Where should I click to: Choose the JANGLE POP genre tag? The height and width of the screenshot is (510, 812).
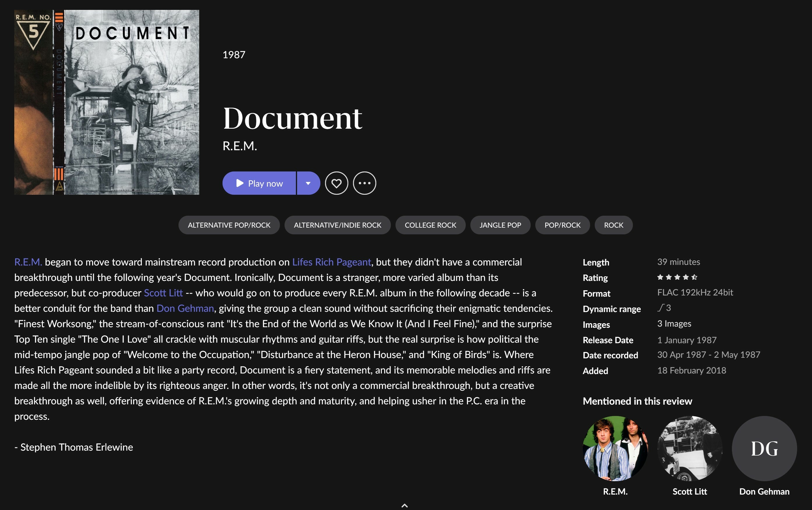point(500,225)
